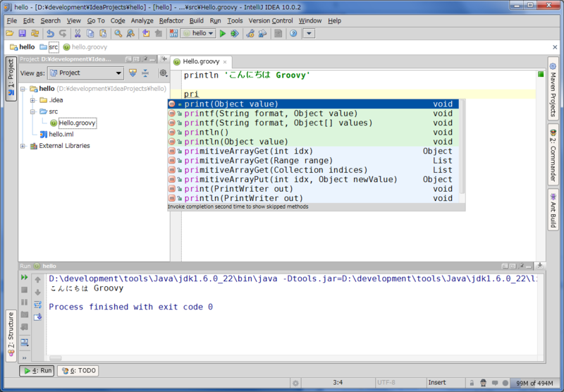Viewport: 564px width, 392px height.
Task: Click the Help question mark icon
Action: tap(293, 33)
